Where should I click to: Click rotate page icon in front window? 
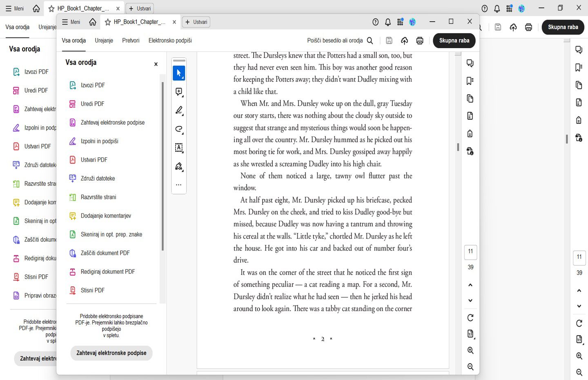[470, 317]
